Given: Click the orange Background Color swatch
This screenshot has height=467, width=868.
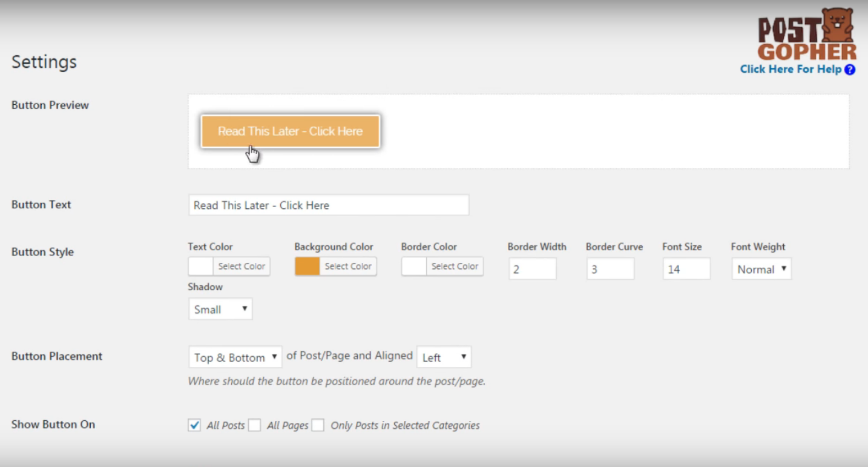Looking at the screenshot, I should pos(307,267).
